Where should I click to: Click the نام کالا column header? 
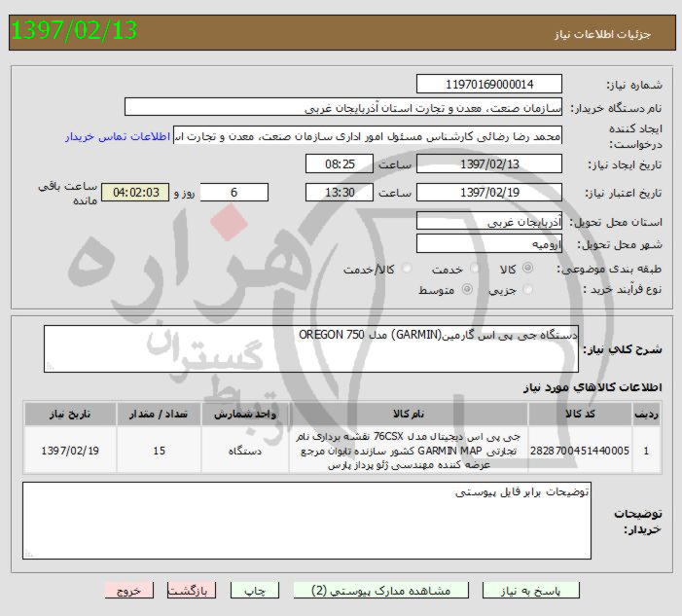(409, 414)
